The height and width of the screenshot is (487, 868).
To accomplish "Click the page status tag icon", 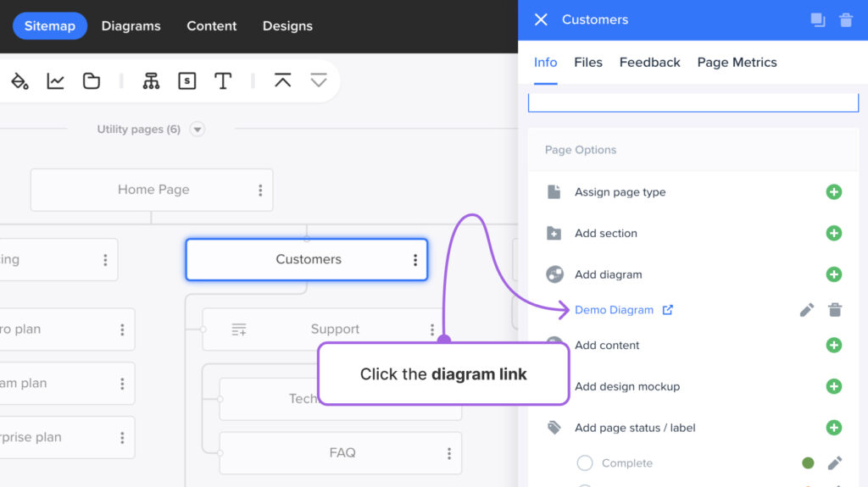I will [554, 427].
